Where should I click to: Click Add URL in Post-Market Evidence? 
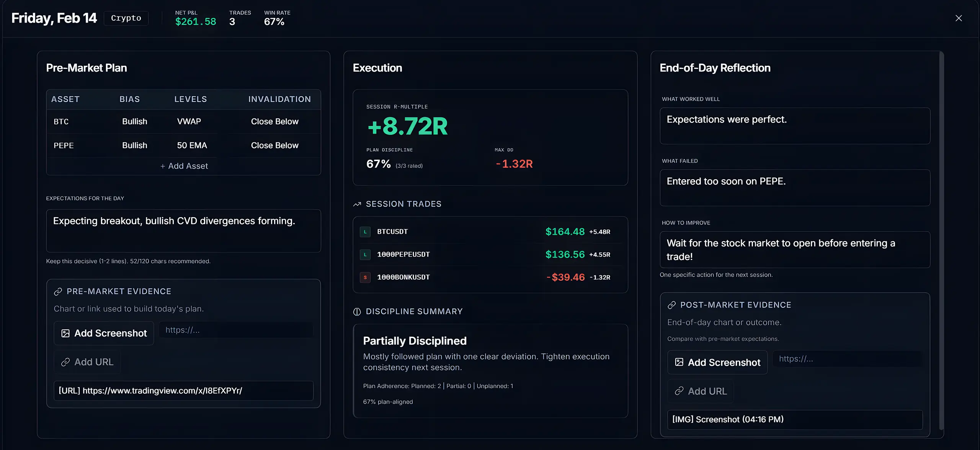point(701,391)
